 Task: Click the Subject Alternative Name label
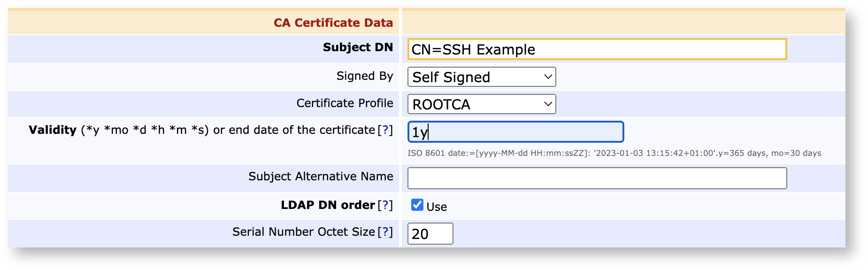pos(321,177)
